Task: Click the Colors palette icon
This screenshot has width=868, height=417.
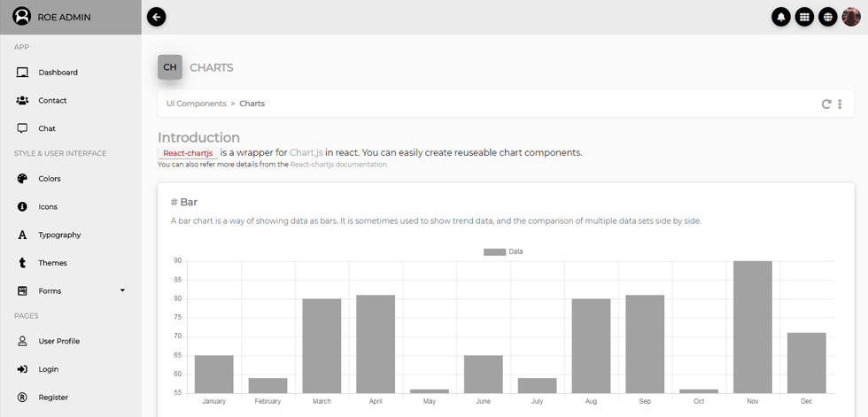Action: pos(22,179)
